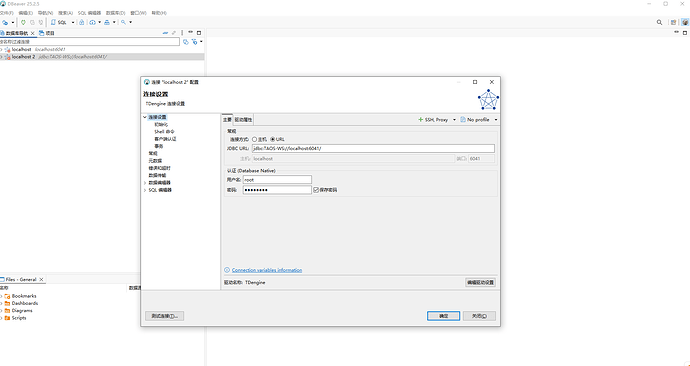Open the SSH, Proxy dropdown arrow

pos(454,120)
